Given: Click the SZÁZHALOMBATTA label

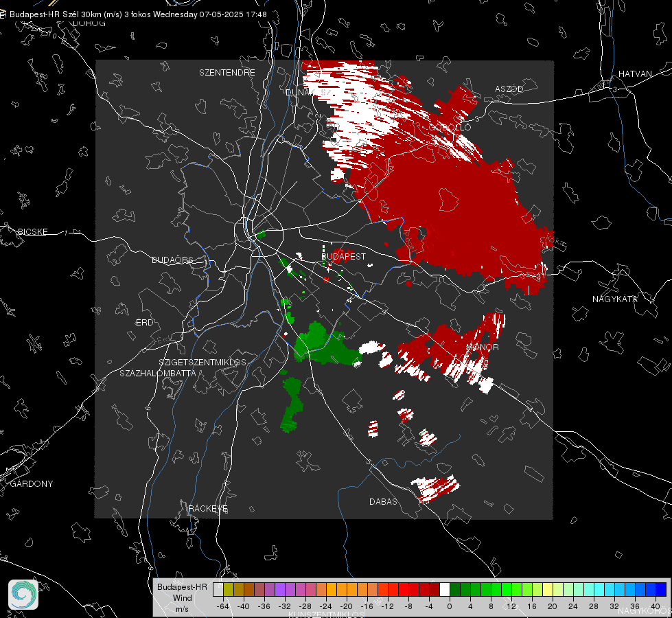Looking at the screenshot, I should 158,373.
